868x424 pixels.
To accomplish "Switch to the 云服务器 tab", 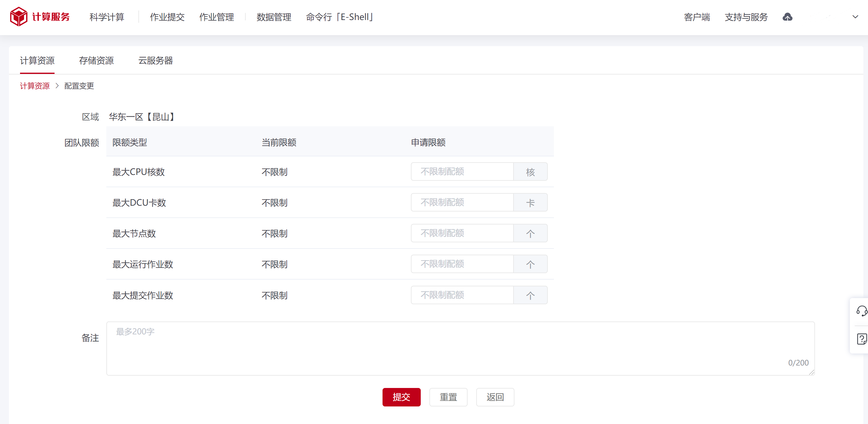I will 155,61.
